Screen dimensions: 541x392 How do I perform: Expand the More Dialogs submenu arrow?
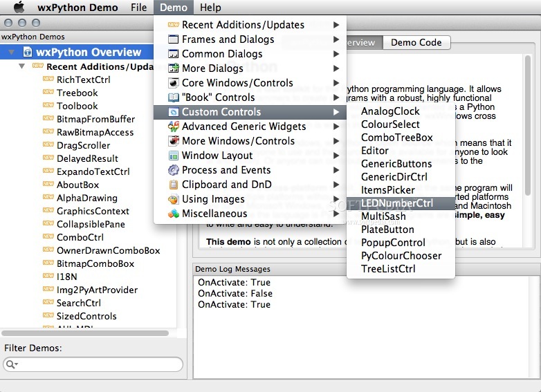(336, 68)
